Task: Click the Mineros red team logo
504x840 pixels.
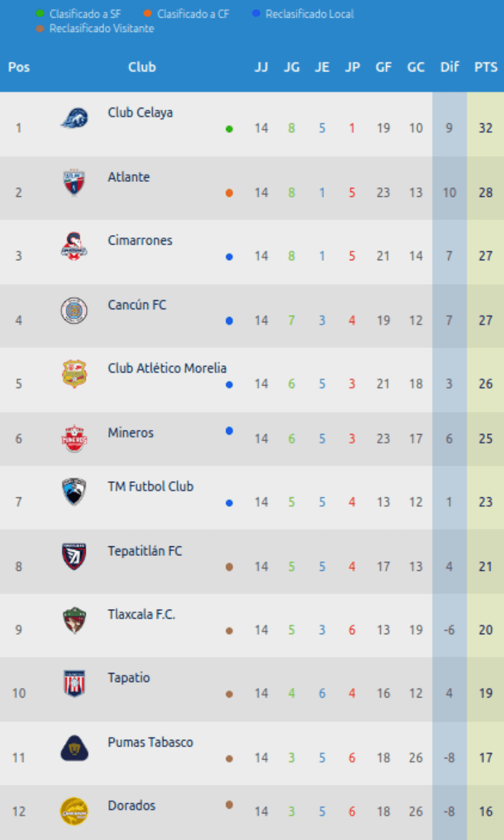Action: pos(74,438)
